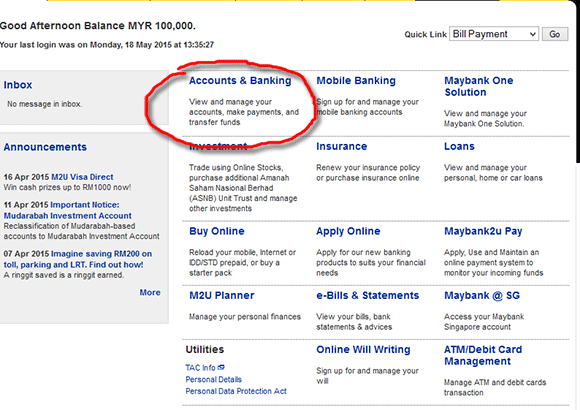Viewport: 580px width, 410px height.
Task: Open the M2U Planner link
Action: pos(222,296)
